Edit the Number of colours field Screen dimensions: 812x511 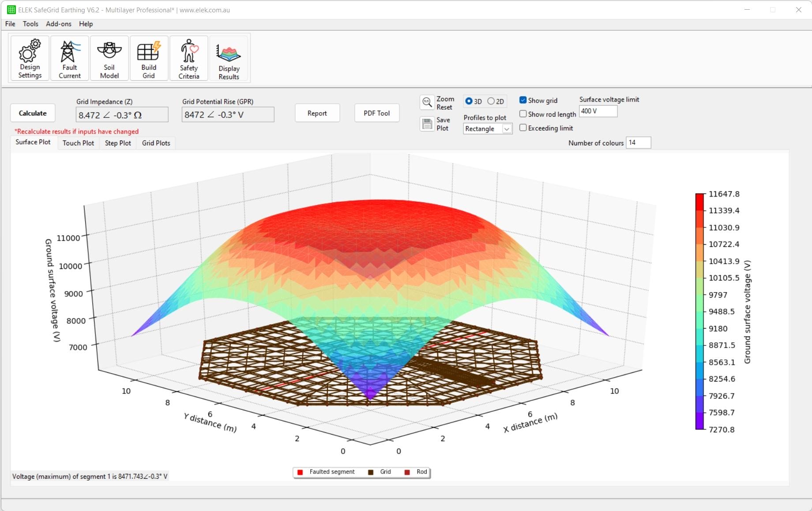638,142
